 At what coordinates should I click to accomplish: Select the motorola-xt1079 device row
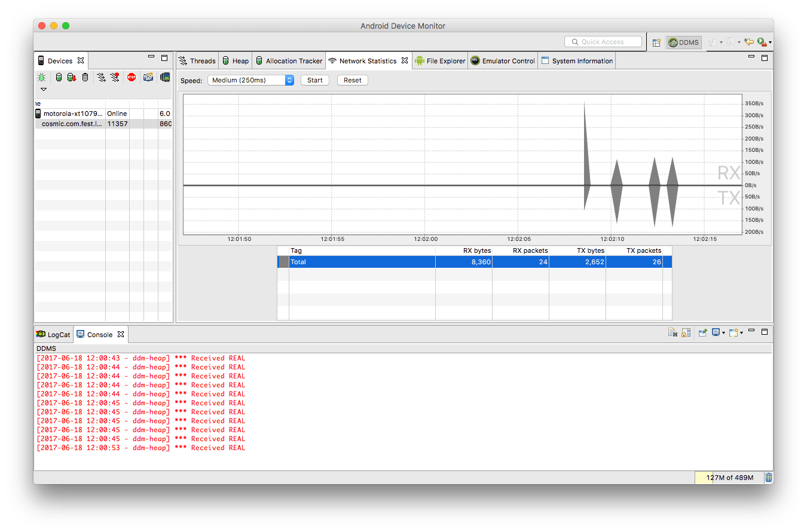click(x=103, y=114)
